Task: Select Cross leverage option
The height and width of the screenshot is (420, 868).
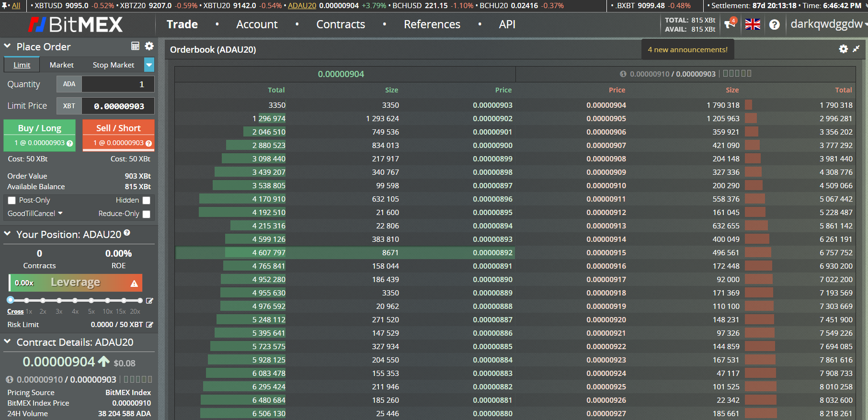Action: tap(15, 311)
